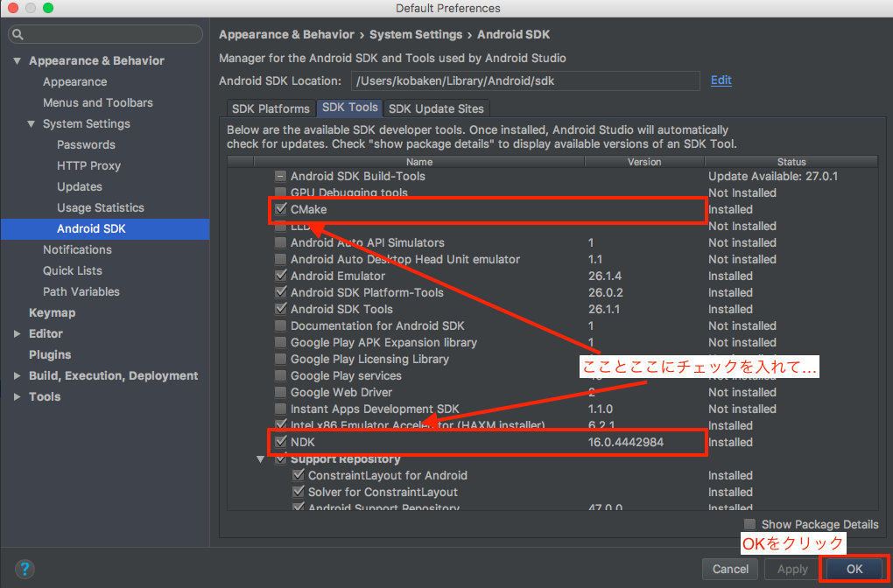Toggle Solver for ConstraintLayout checkbox
Image resolution: width=893 pixels, height=588 pixels.
pyautogui.click(x=299, y=492)
